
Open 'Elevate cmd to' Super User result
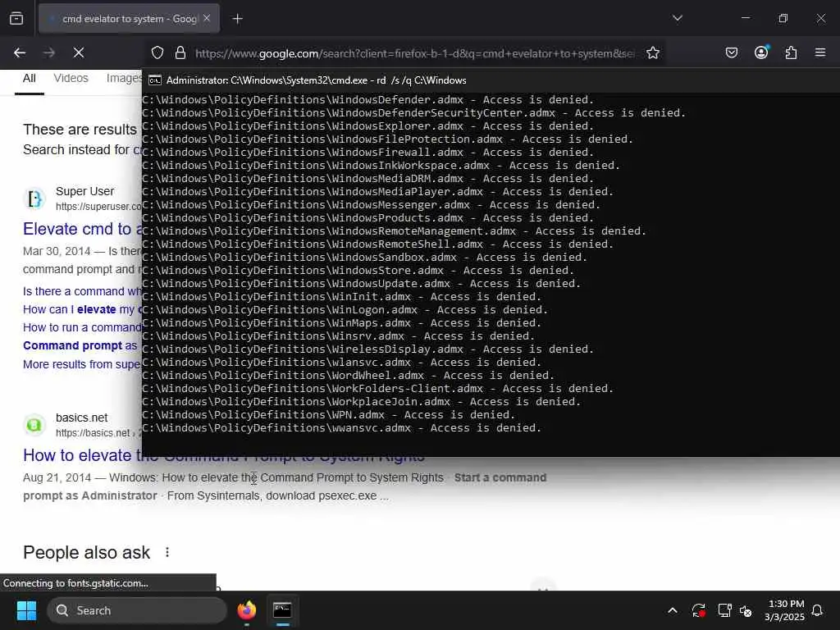[x=83, y=229]
